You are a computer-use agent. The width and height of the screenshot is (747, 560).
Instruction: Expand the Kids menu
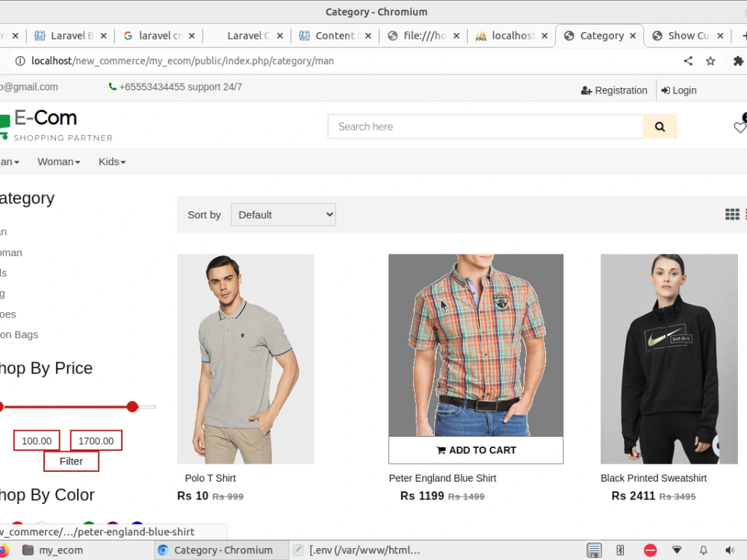click(112, 162)
